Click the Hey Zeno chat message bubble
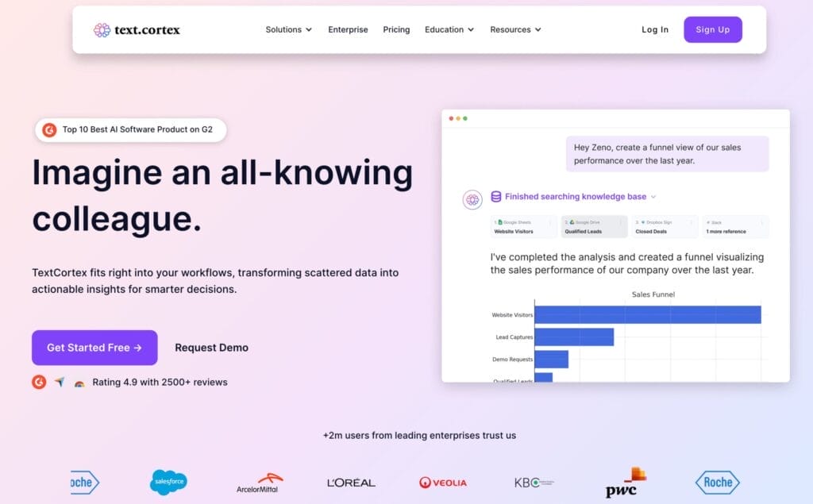 [x=667, y=154]
